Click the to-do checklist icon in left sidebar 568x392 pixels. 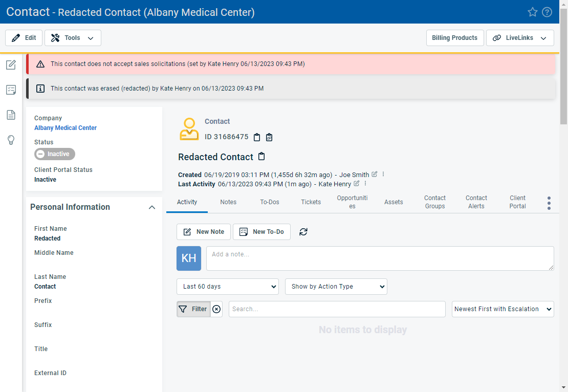[x=11, y=90]
